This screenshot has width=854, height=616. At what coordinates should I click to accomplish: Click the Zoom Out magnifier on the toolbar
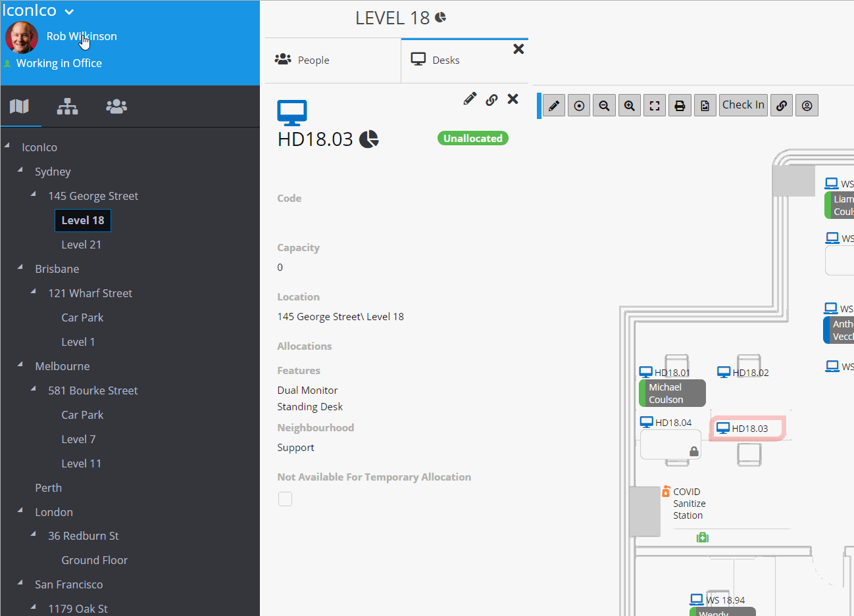[604, 105]
